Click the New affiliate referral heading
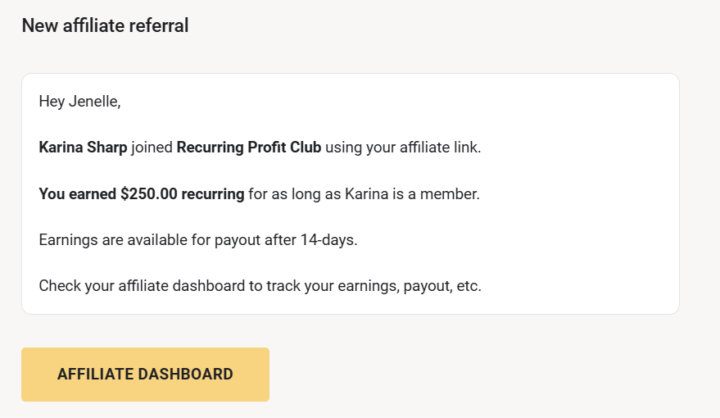Image resolution: width=720 pixels, height=418 pixels. pos(105,25)
